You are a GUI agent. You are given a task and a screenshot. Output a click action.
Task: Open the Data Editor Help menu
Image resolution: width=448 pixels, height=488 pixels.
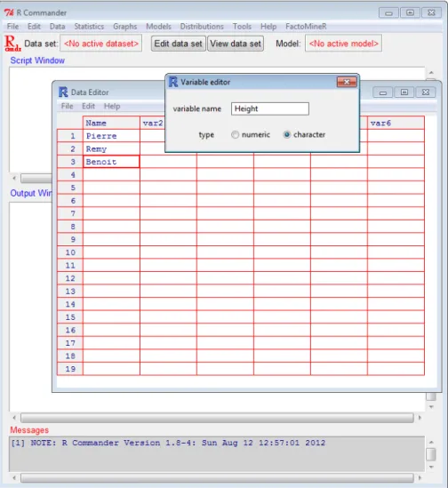112,107
